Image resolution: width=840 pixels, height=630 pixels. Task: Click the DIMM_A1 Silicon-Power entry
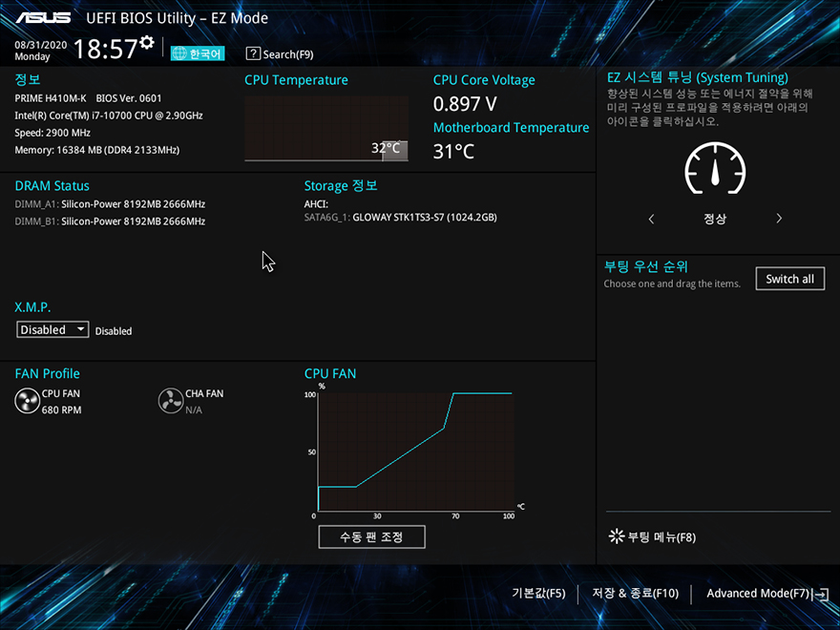coord(110,204)
